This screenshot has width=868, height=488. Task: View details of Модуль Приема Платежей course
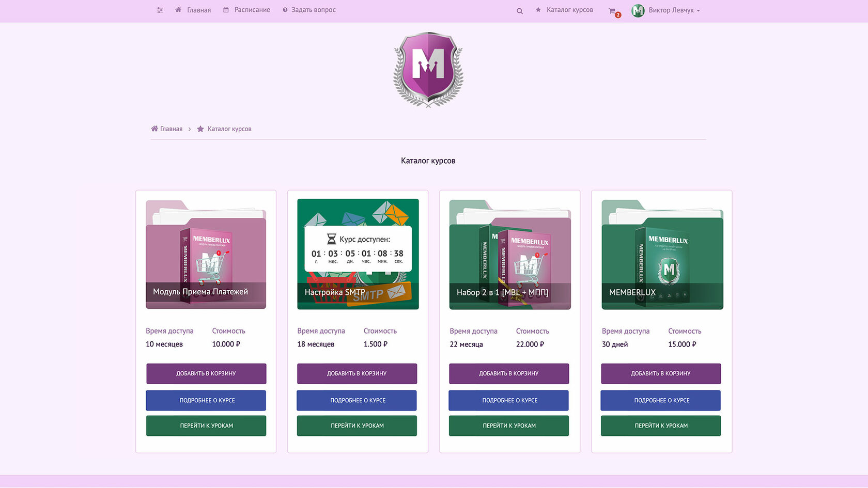206,400
